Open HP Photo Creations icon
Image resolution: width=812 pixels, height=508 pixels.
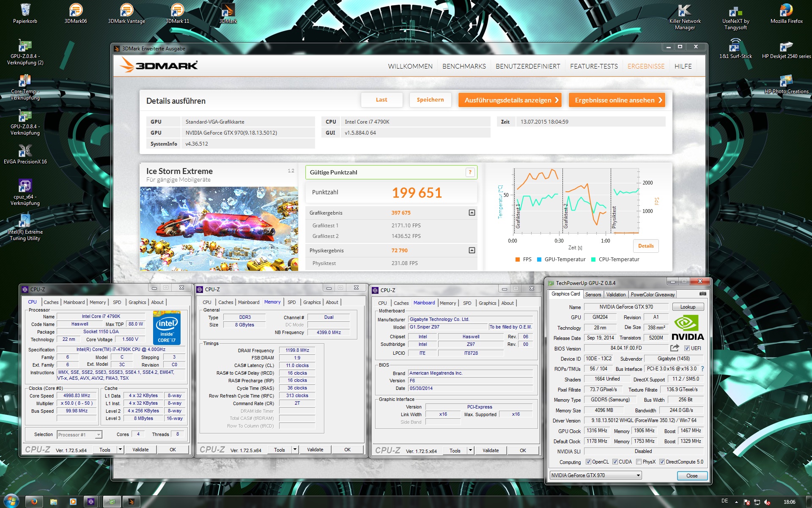786,83
